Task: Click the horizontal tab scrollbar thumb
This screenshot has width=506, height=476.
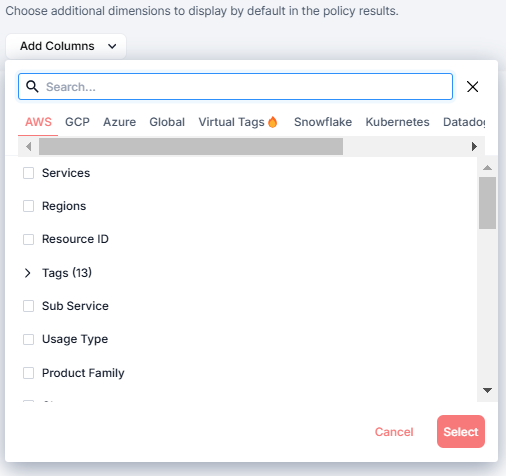Action: (191, 146)
